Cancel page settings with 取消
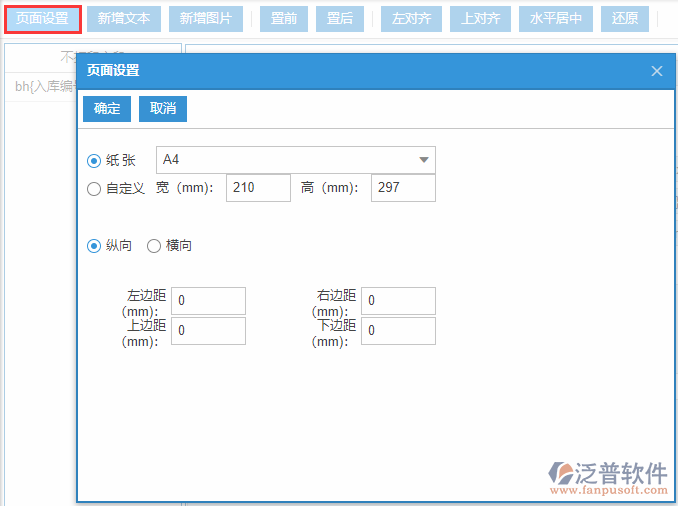This screenshot has width=678, height=506. (163, 108)
